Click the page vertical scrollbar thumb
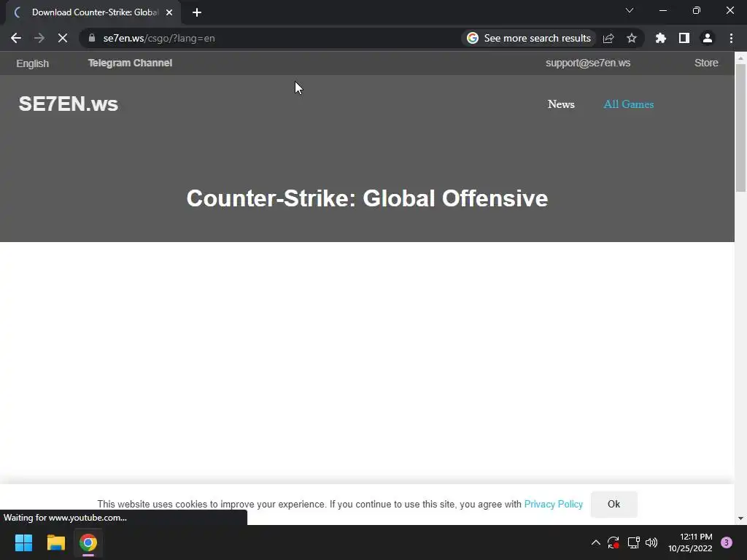The width and height of the screenshot is (747, 560). [740, 128]
